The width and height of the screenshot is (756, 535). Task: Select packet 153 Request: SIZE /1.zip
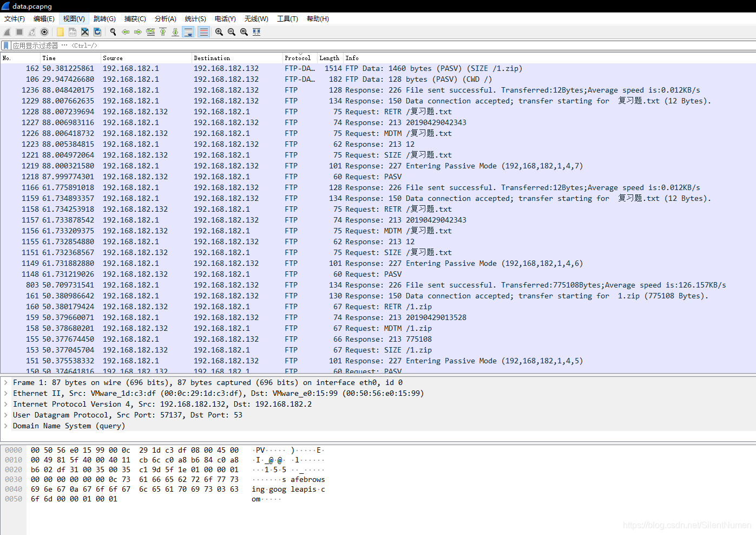coord(378,350)
